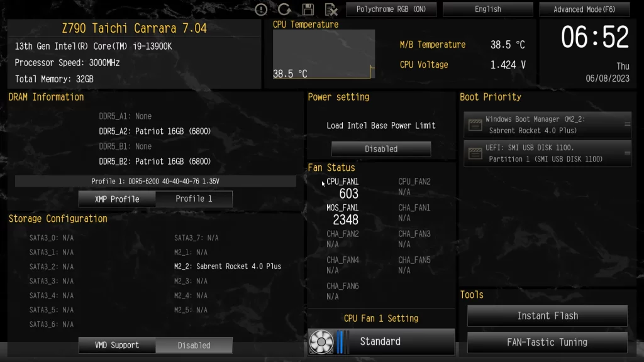
Task: Open the Load Intel Base Power Limit Disabled dropdown
Action: 381,149
